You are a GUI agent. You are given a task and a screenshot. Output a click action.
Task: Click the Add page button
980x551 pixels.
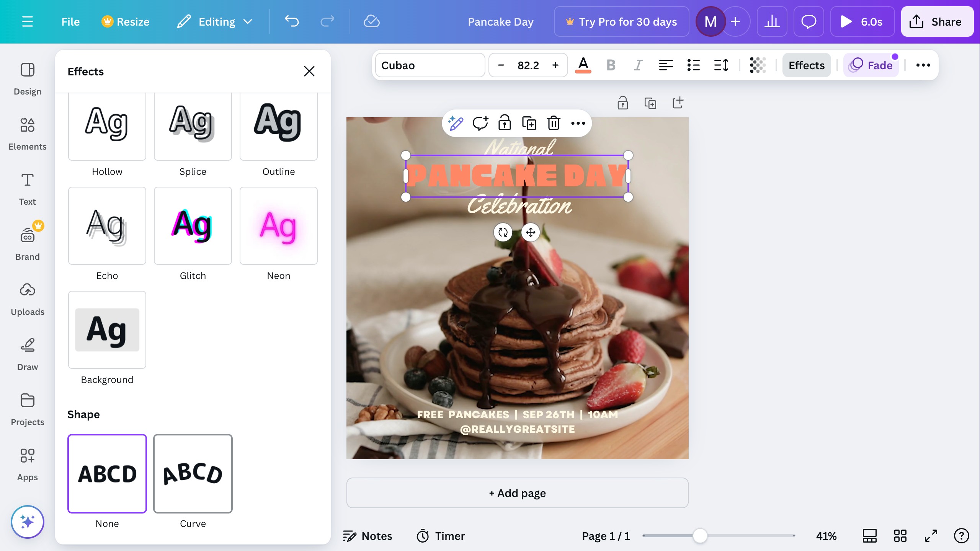point(517,493)
